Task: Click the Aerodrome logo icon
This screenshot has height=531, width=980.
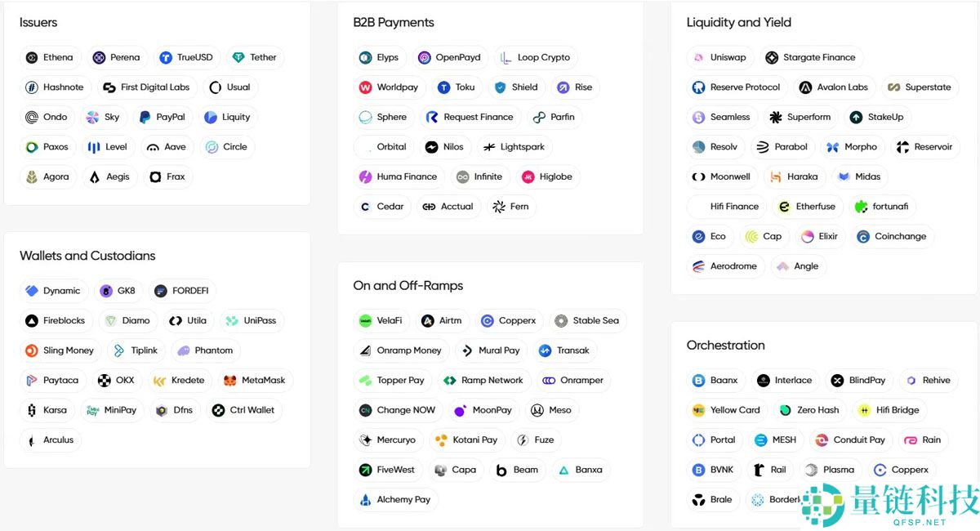Action: [698, 266]
